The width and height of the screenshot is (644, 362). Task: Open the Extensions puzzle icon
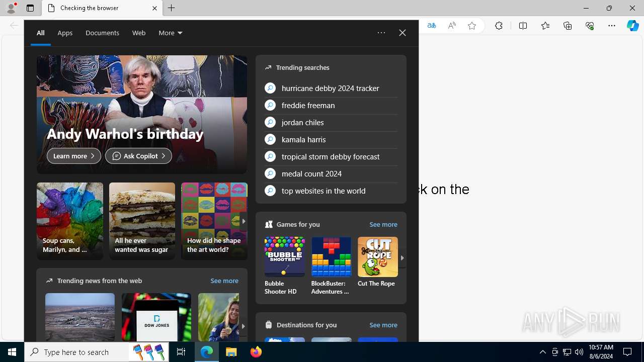coord(499,26)
